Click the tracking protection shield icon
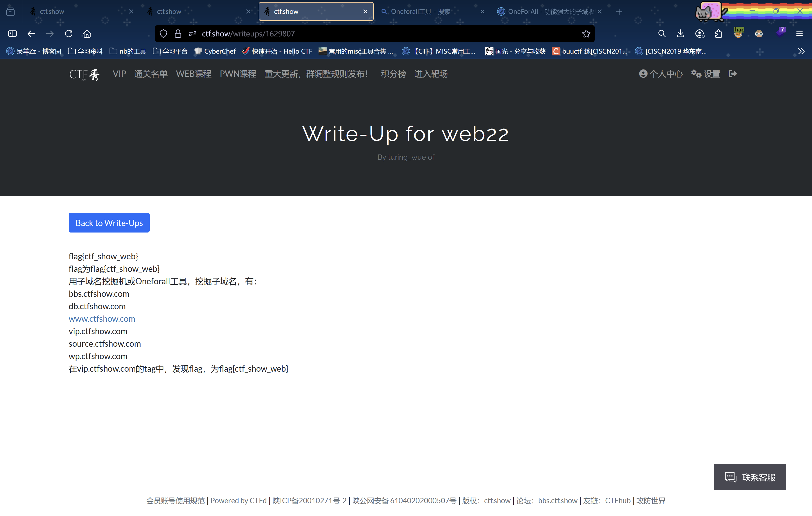Screen dimensions: 812x516 point(163,34)
